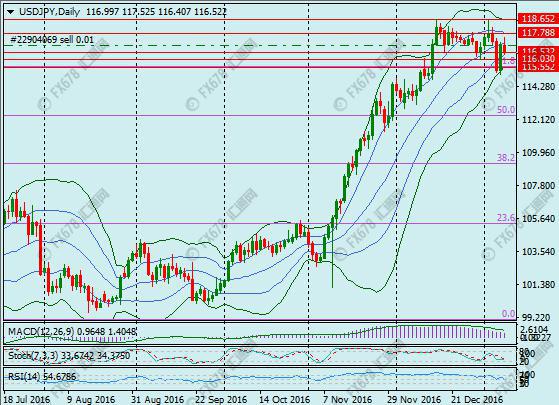Click the 21 Dec 2016 date label
The image size is (559, 405).
[x=477, y=399]
